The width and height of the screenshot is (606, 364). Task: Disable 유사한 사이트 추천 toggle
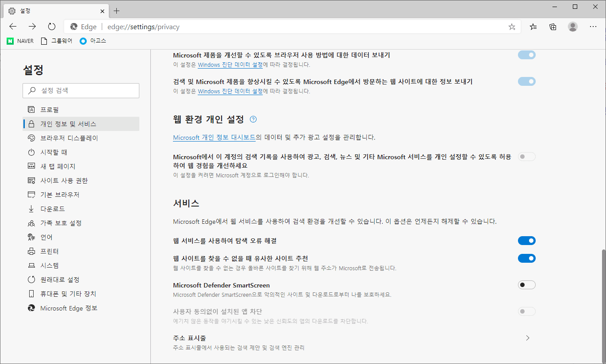coord(526,258)
